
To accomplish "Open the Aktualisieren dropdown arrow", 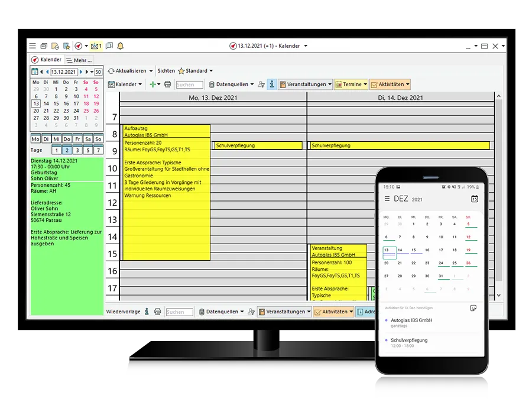I will click(x=151, y=71).
